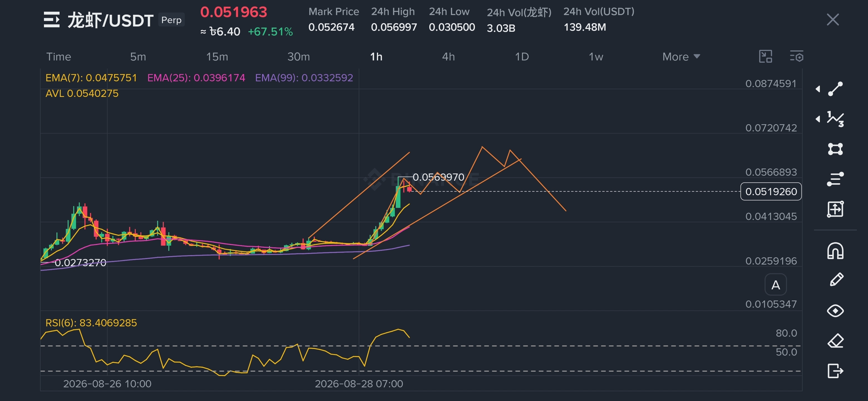
Task: Expand the wave pattern tool options arrow
Action: click(x=818, y=119)
